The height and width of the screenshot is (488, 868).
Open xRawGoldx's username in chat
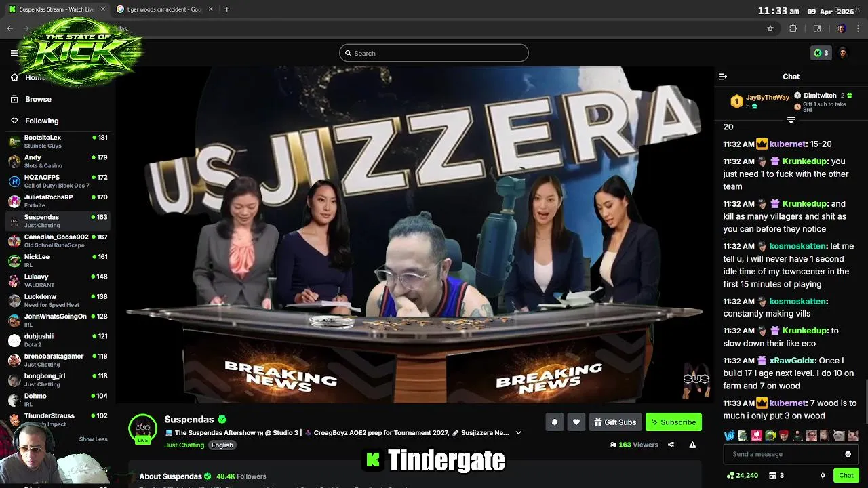(x=792, y=361)
